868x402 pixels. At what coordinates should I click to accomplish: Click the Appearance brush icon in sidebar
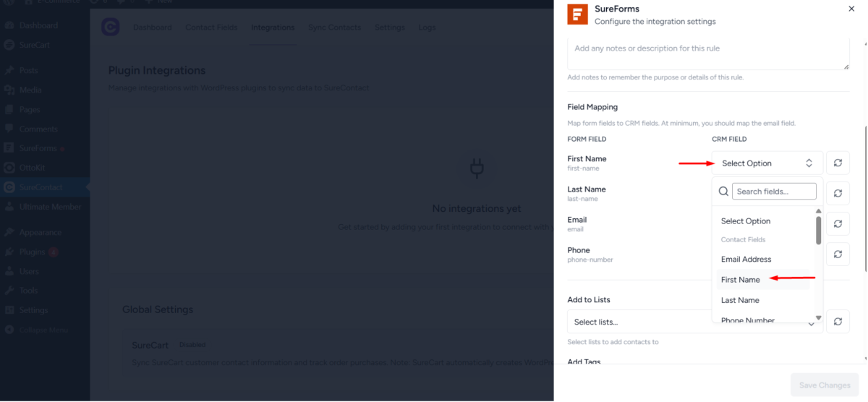9,232
